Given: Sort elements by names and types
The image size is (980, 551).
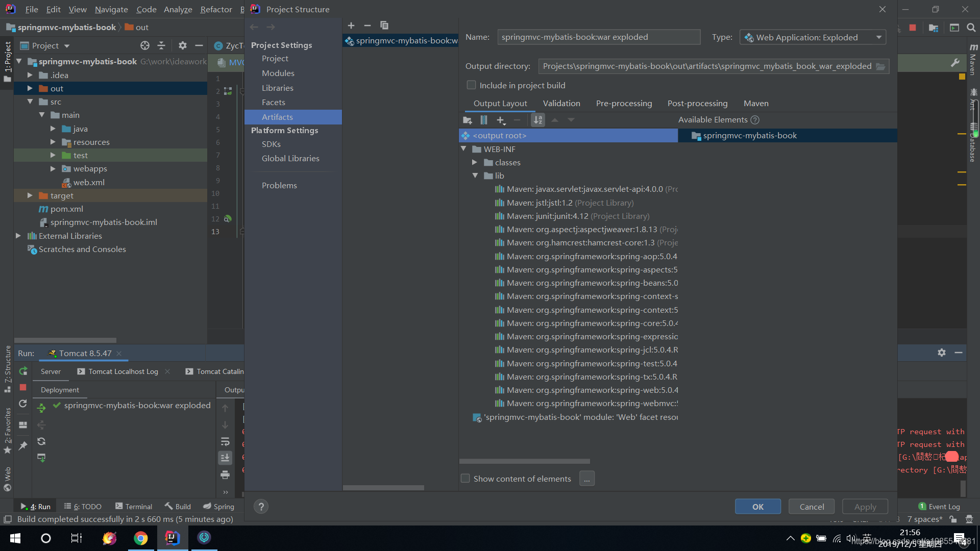Looking at the screenshot, I should pyautogui.click(x=538, y=120).
